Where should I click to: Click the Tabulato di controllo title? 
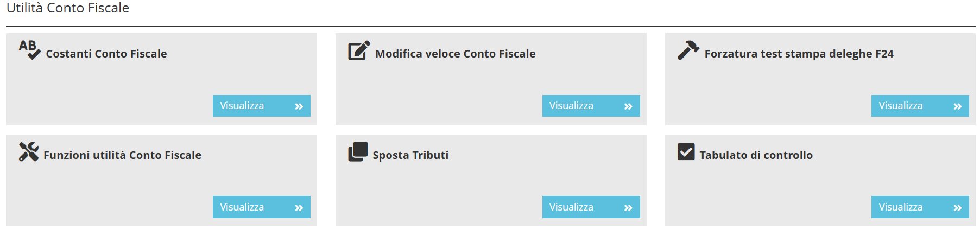[756, 155]
